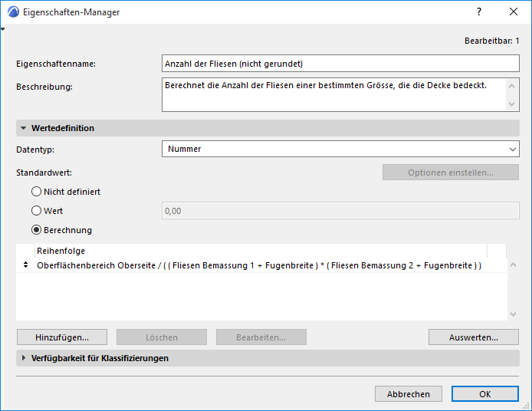Expand Verfügbarkeit für Klassifizierungen section
The image size is (532, 411).
(x=24, y=358)
